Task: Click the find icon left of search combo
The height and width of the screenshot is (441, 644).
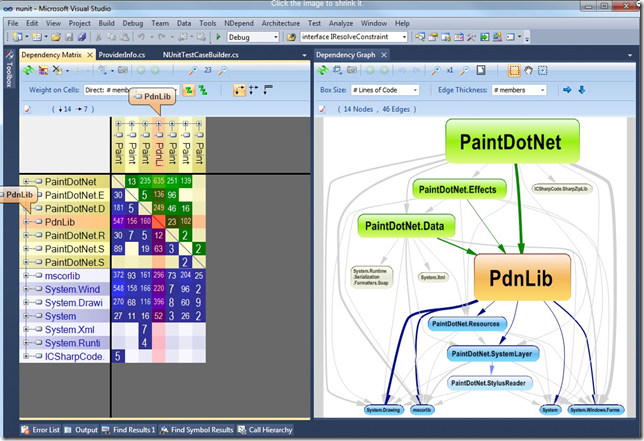Action: 291,37
